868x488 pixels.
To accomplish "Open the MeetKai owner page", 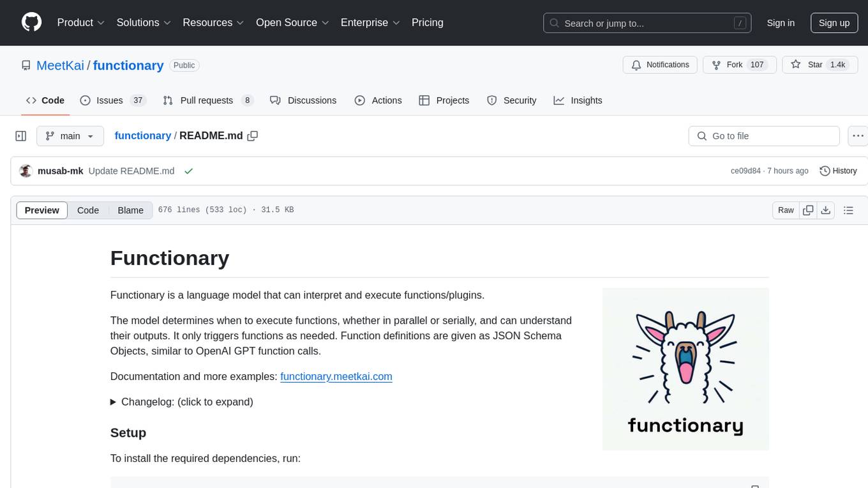I will (x=61, y=65).
